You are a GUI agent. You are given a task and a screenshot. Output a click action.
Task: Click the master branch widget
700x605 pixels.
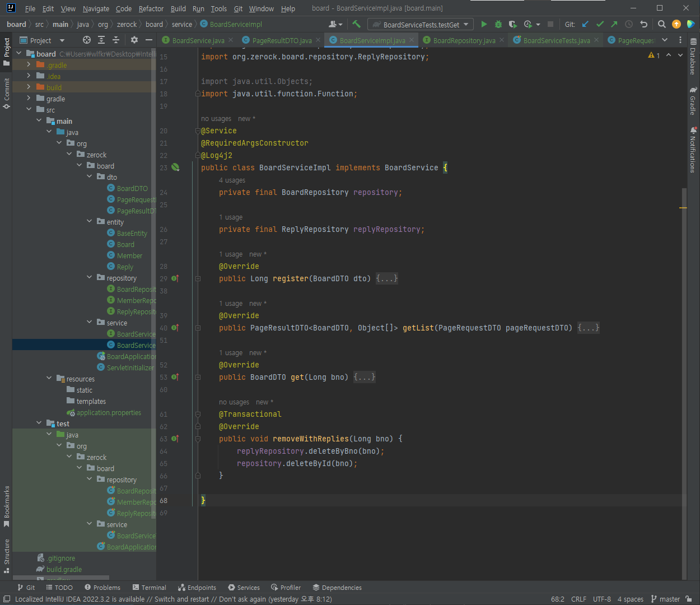click(x=665, y=599)
